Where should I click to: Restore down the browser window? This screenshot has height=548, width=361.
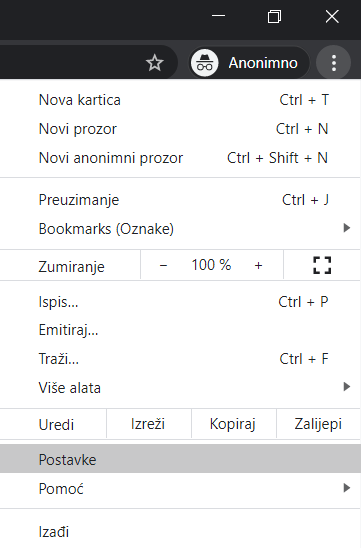(274, 16)
